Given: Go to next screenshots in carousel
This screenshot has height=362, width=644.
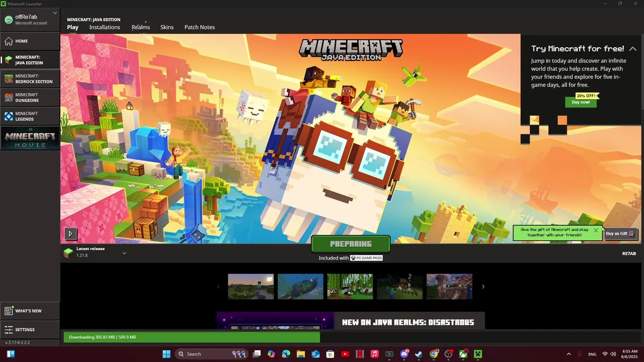Looking at the screenshot, I should pyautogui.click(x=483, y=287).
